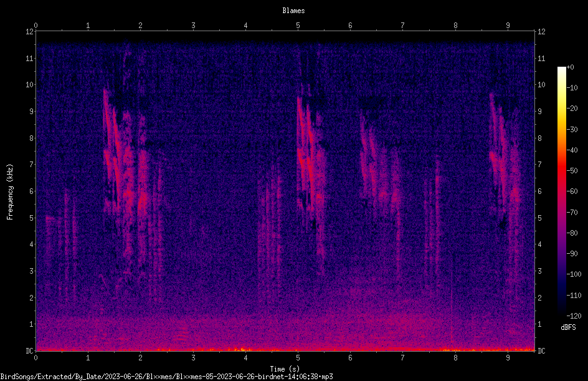Click the "11" label on the left frequency axis
588x381 pixels.
(x=29, y=59)
